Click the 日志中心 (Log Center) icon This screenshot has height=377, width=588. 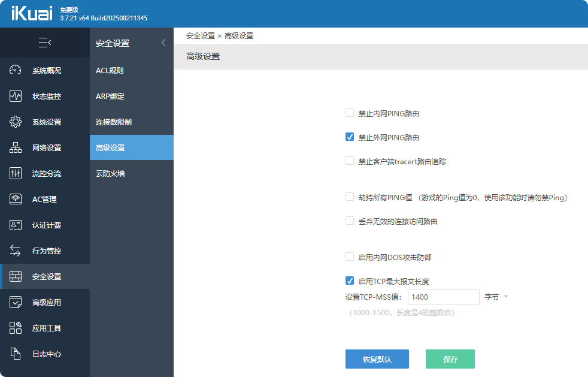[x=45, y=354]
